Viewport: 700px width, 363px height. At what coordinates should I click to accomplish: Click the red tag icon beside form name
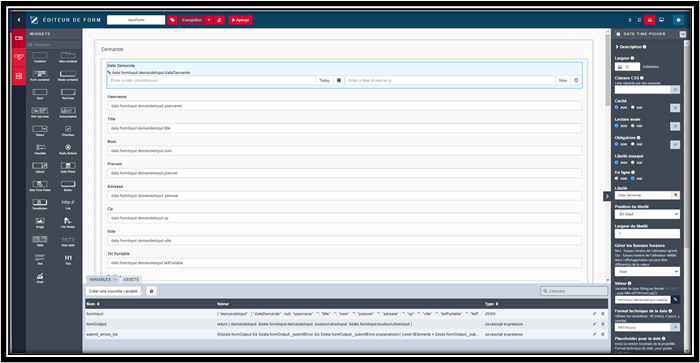click(172, 20)
